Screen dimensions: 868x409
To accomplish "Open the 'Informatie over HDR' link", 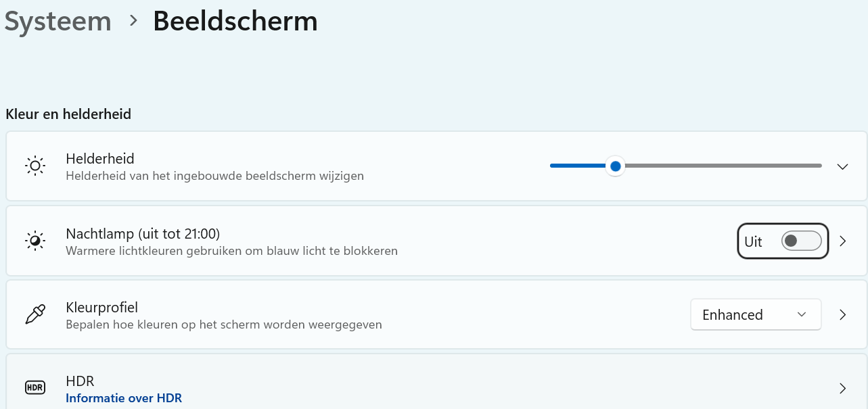I will click(x=124, y=398).
